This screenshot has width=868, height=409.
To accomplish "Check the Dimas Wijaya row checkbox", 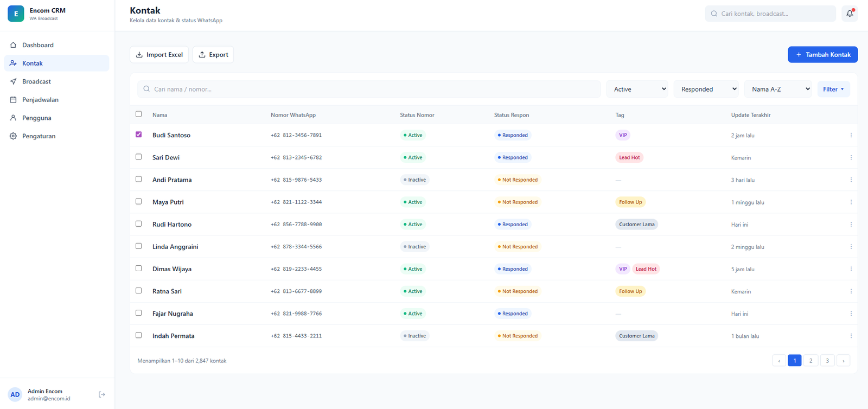I will pos(138,269).
